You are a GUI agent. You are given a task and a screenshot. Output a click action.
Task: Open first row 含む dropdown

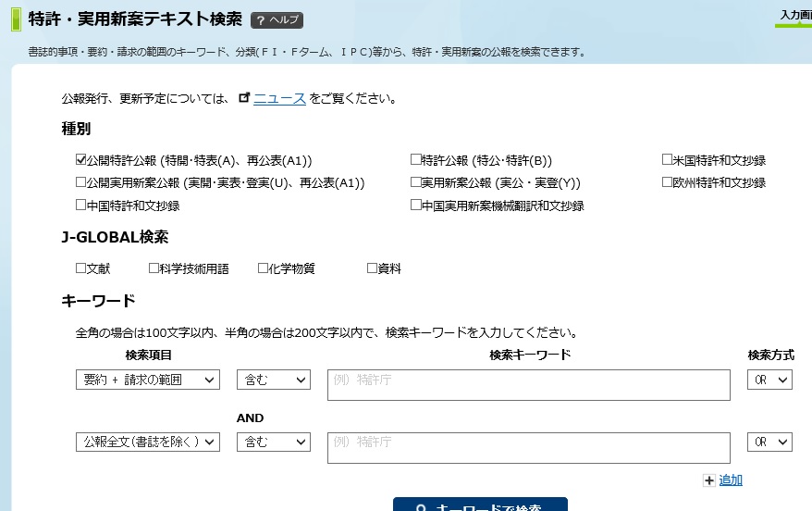pyautogui.click(x=274, y=380)
